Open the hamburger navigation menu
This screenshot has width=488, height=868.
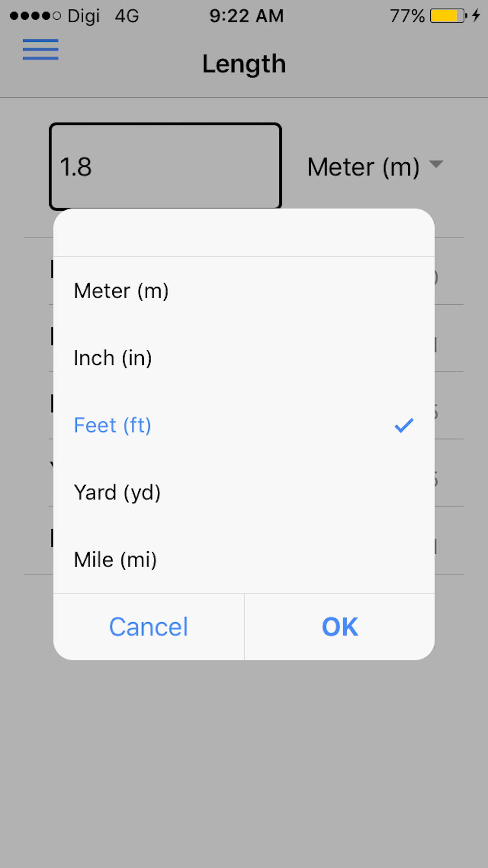click(x=40, y=50)
